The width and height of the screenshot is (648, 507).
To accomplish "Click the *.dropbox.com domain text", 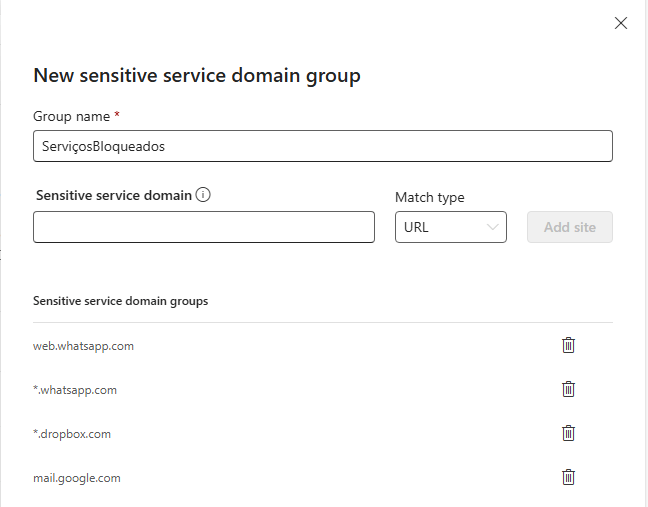I will (72, 434).
